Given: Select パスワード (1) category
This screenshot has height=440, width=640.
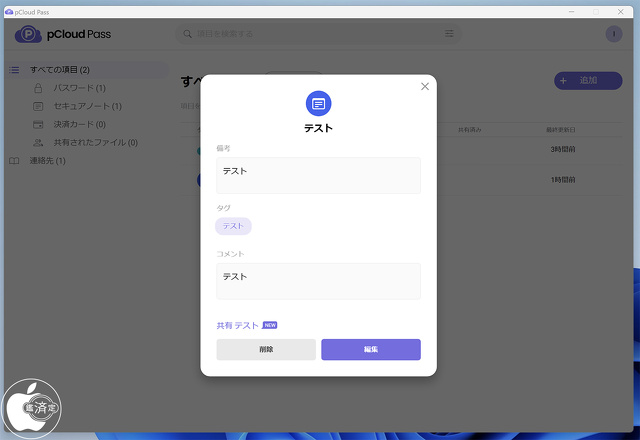Looking at the screenshot, I should click(80, 88).
